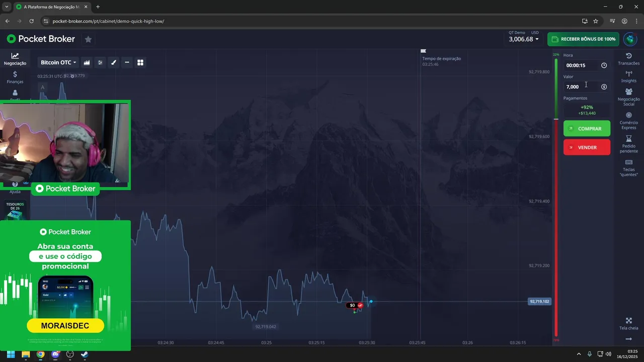Open the Windows Start menu

(11, 354)
